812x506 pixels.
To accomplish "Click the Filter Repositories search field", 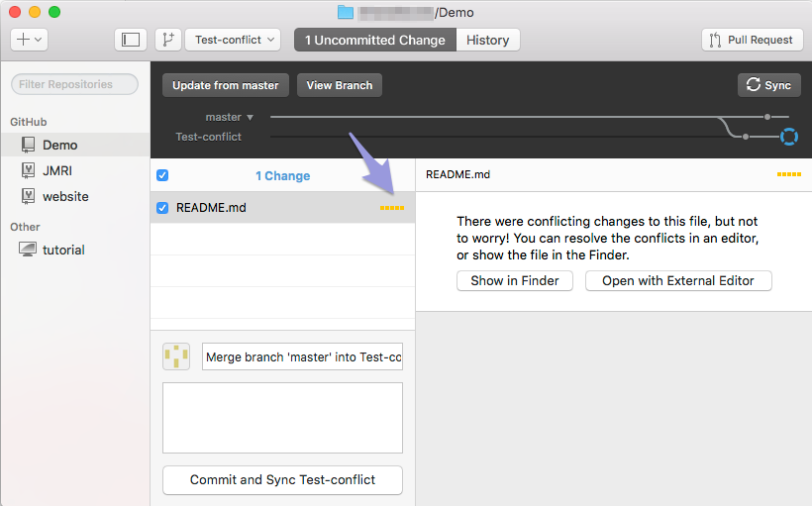I will [x=75, y=85].
